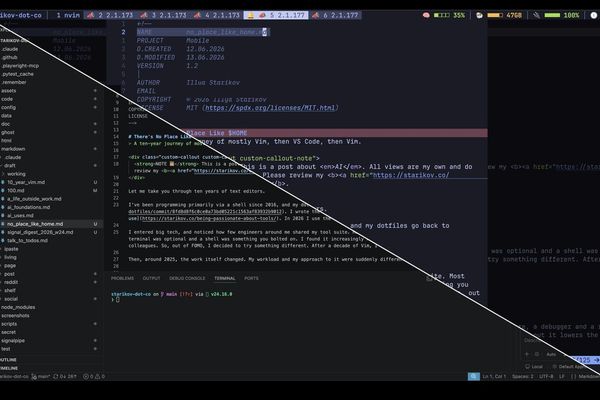The height and width of the screenshot is (400, 600).
Task: Open the spdx.org MIT license link
Action: 270,108
